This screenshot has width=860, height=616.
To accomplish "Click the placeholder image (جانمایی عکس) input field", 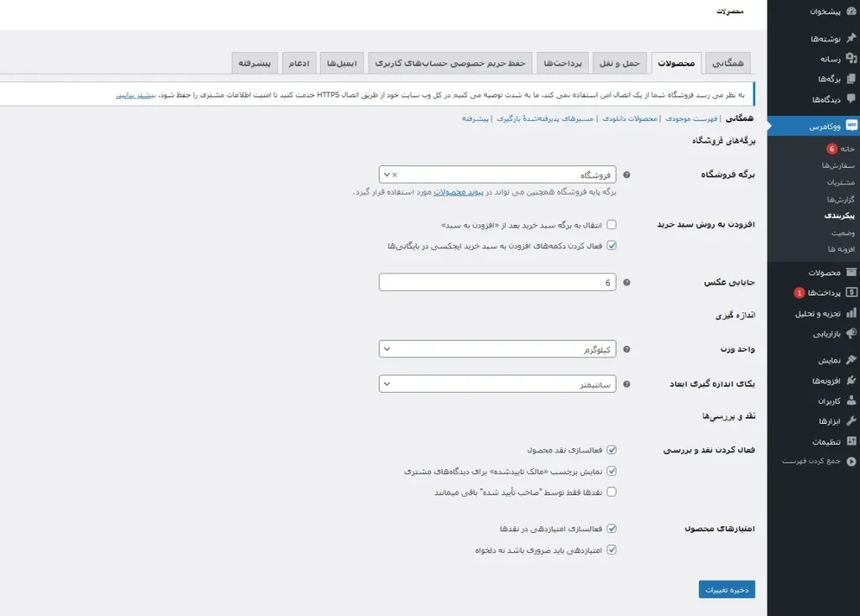I will tap(497, 283).
